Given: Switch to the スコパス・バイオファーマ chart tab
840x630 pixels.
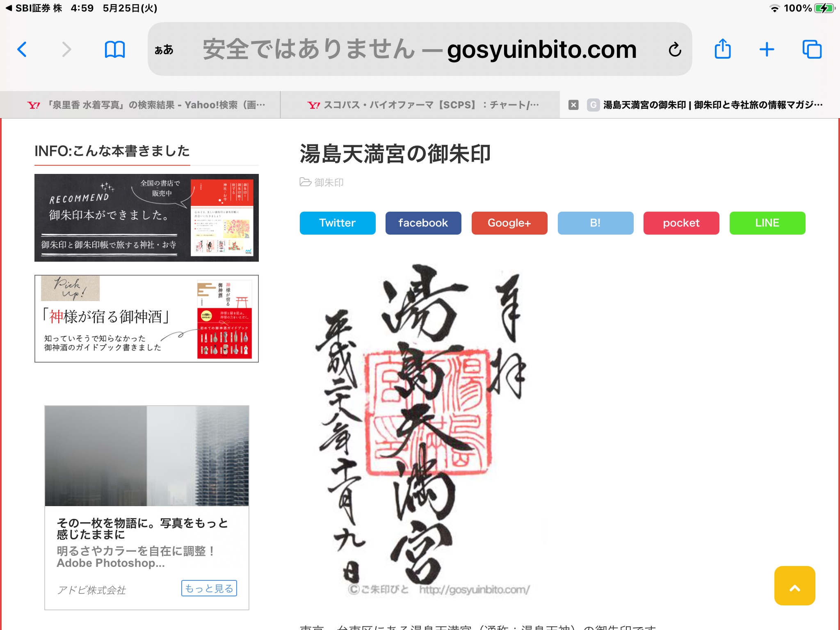Looking at the screenshot, I should coord(422,105).
